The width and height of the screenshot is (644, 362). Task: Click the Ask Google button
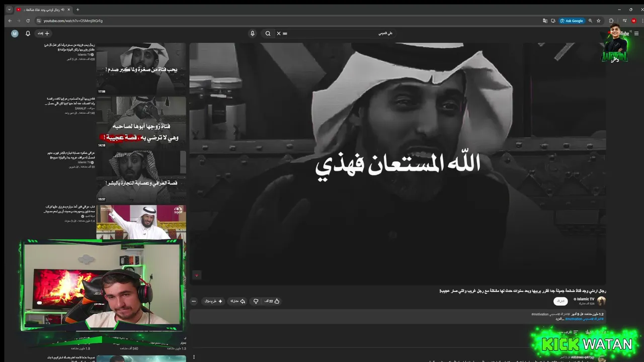tap(572, 21)
